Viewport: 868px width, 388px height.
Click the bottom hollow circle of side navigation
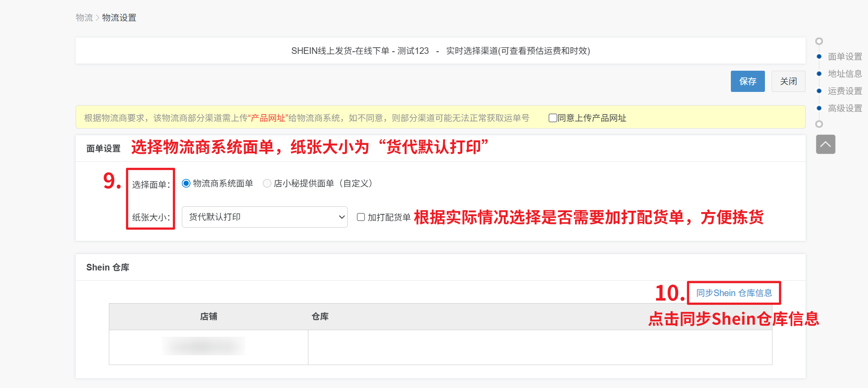coord(819,124)
